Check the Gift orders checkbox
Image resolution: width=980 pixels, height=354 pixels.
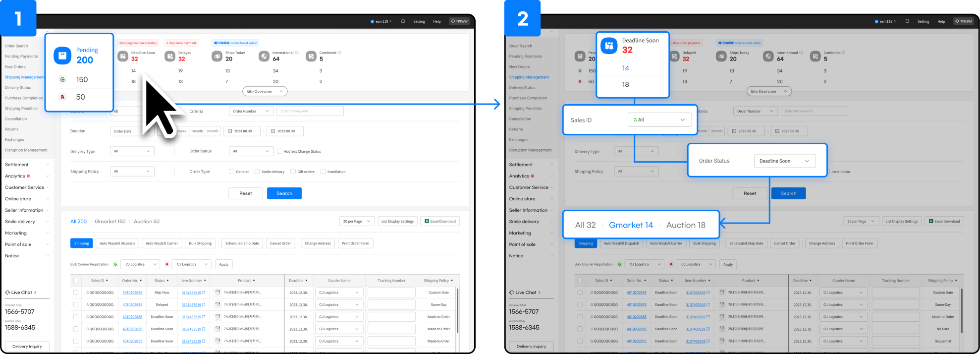(293, 172)
